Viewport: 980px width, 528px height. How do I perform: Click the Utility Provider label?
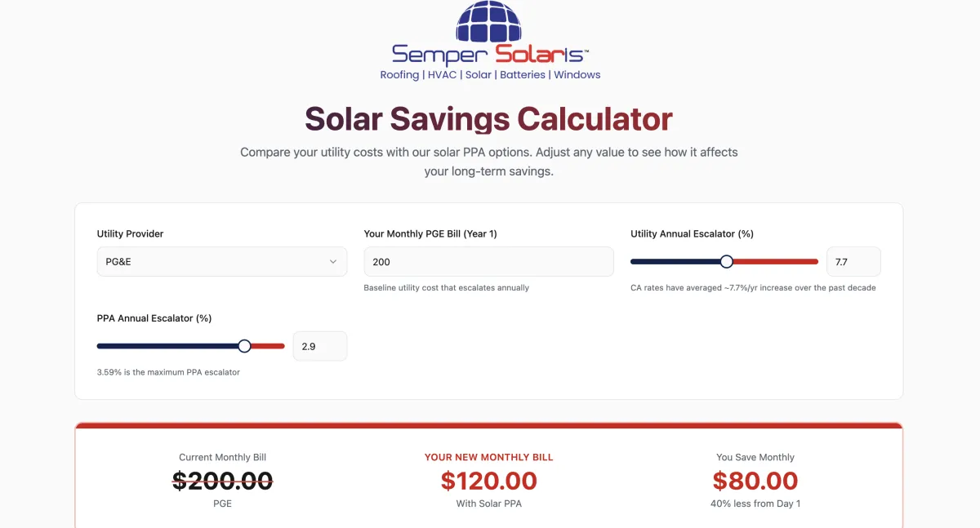(130, 234)
